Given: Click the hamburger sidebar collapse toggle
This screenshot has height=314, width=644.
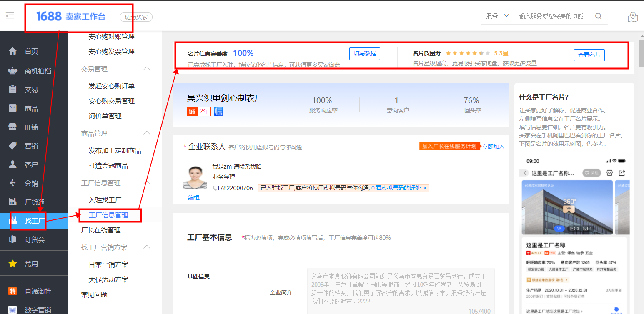Looking at the screenshot, I should (10, 16).
